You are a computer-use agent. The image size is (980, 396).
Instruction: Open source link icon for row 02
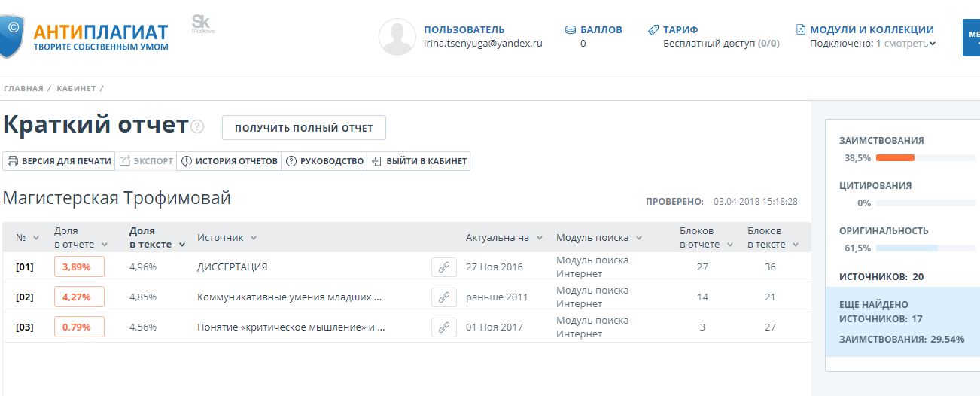click(443, 297)
